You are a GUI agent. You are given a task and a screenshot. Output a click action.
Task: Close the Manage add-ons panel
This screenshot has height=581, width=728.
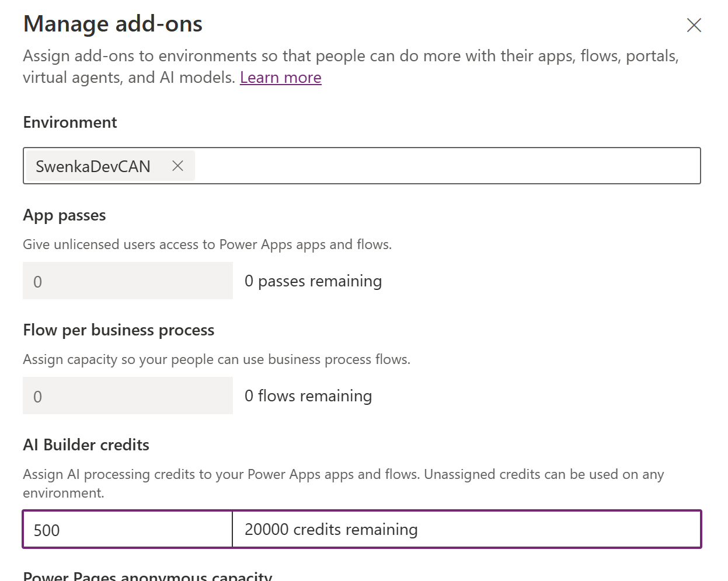(694, 25)
